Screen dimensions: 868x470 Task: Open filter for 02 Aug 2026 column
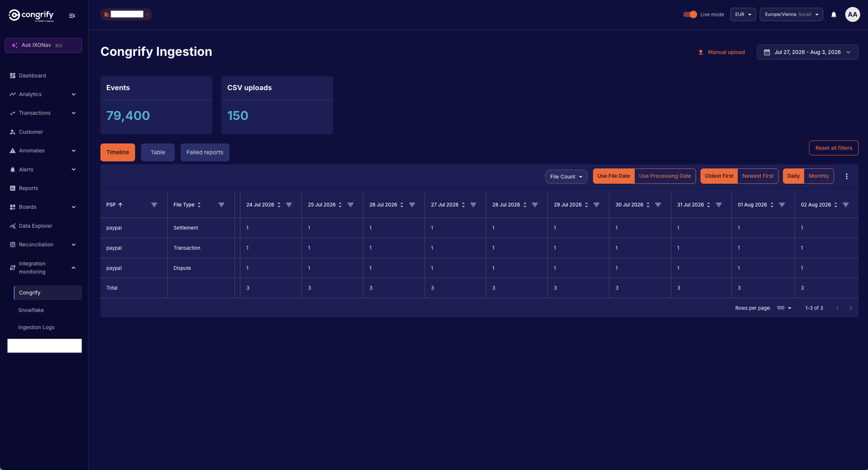point(846,205)
